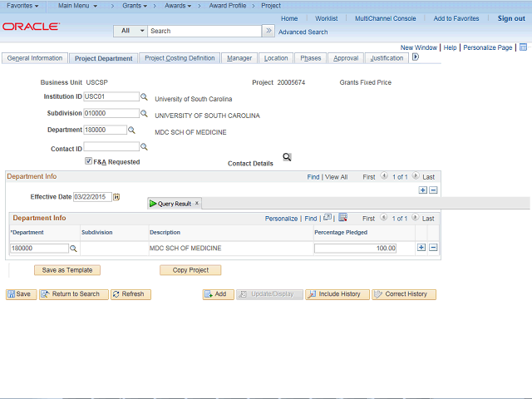Click lookup magnifier beside Department 180000 field

pos(131,130)
